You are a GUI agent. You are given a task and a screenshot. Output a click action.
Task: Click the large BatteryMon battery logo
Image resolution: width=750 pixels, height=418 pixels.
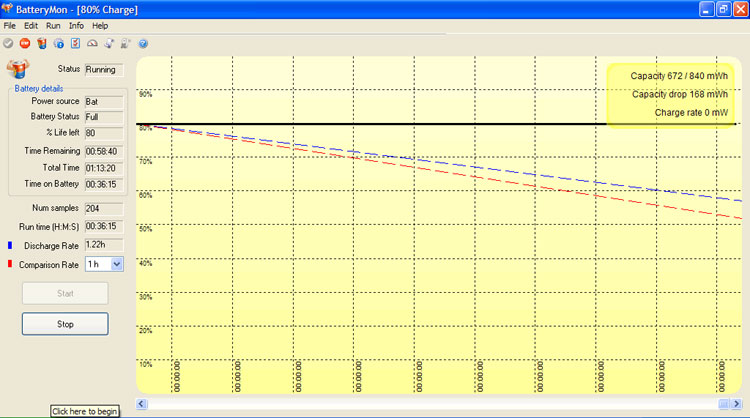(x=18, y=69)
